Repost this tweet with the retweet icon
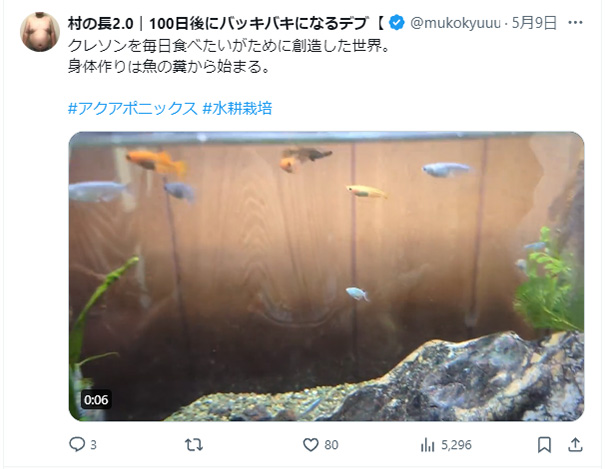The width and height of the screenshot is (605, 469). tap(194, 445)
